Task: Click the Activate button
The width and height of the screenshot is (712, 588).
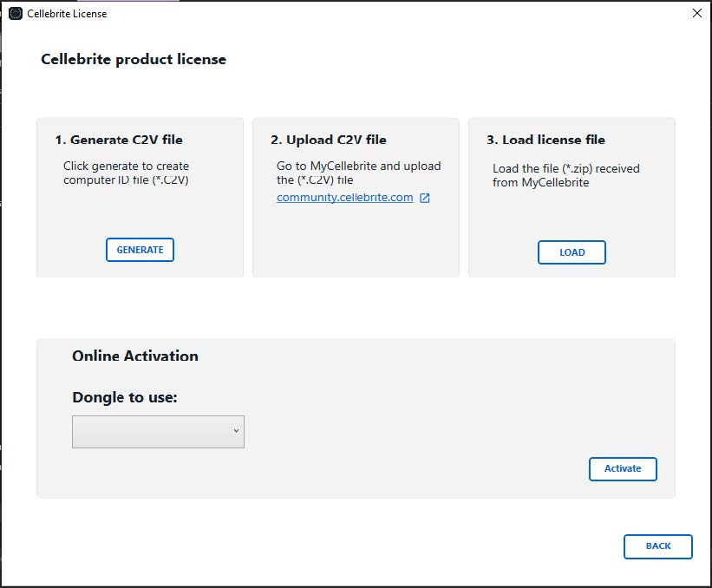Action: pos(623,469)
